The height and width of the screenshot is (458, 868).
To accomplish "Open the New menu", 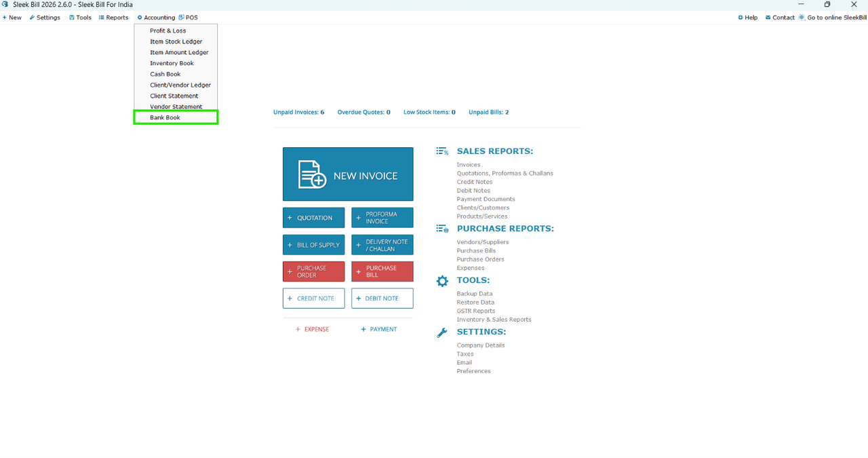I will (x=12, y=18).
